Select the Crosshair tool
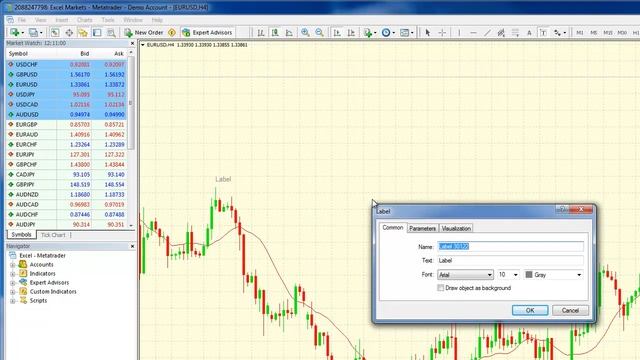640x360 pixels. (442, 33)
